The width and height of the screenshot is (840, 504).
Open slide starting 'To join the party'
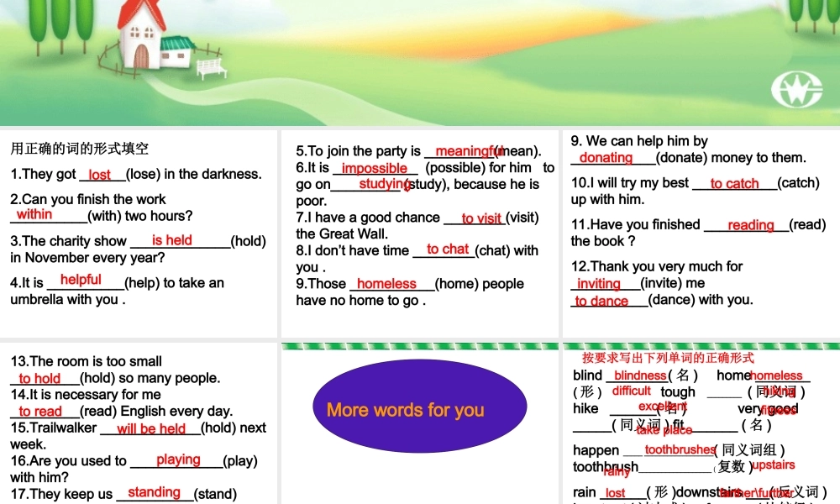click(x=419, y=234)
